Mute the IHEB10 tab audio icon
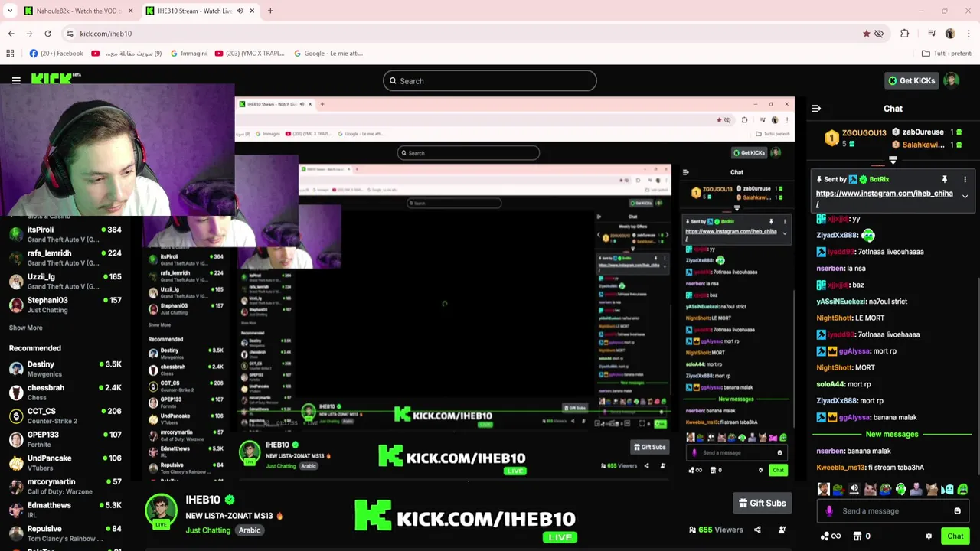This screenshot has height=551, width=980. pos(240,11)
